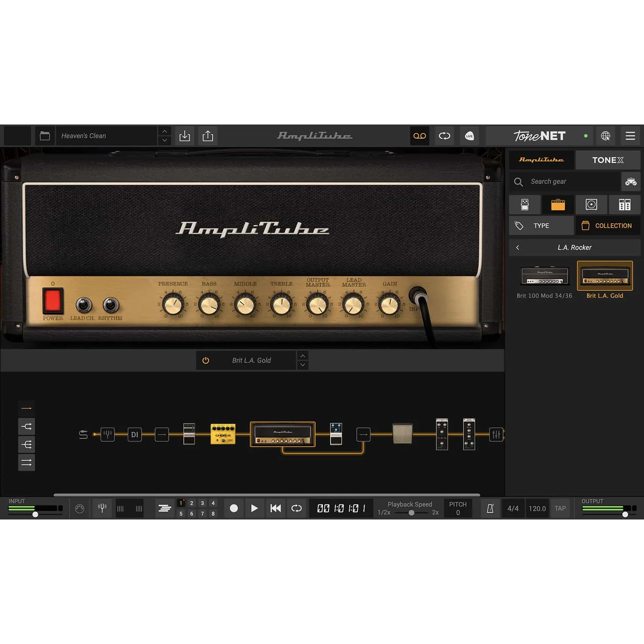Click the metronome icon
The height and width of the screenshot is (644, 644).
[490, 508]
